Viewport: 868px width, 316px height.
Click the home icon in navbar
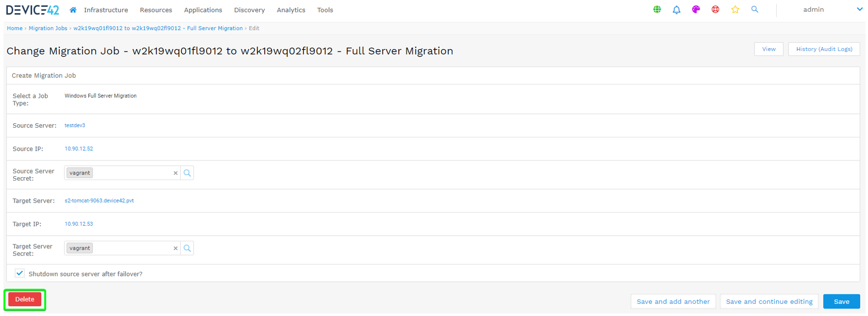click(x=73, y=10)
